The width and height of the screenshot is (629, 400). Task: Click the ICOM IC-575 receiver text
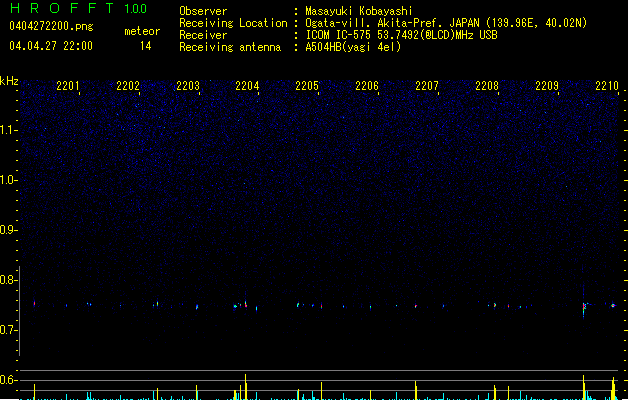[401, 35]
